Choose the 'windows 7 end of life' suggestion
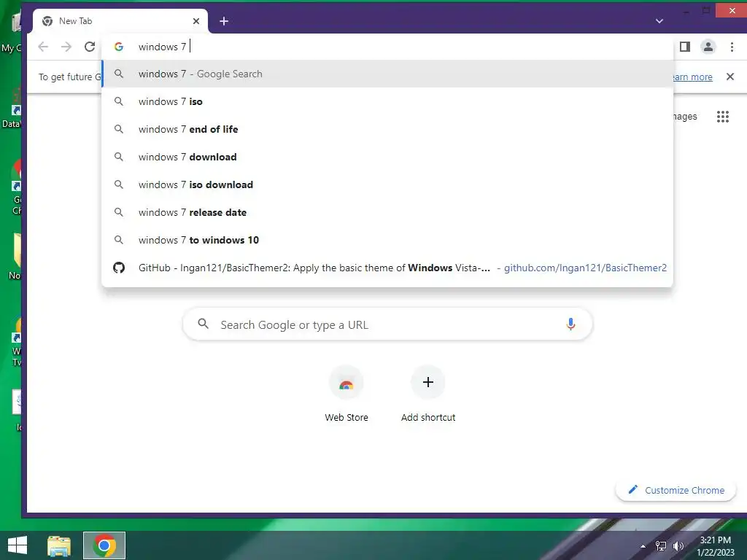The image size is (747, 560). 387,129
